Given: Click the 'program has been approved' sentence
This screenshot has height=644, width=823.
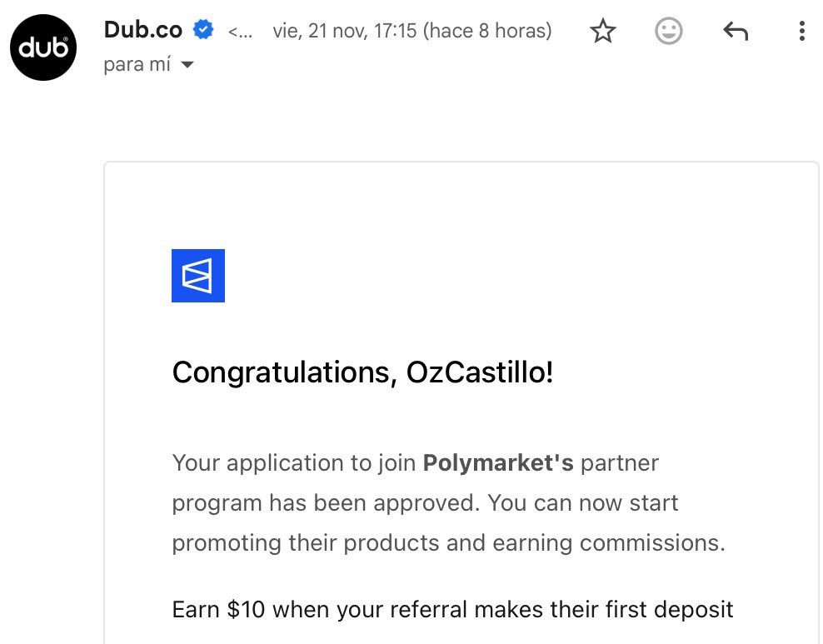Looking at the screenshot, I should [325, 503].
